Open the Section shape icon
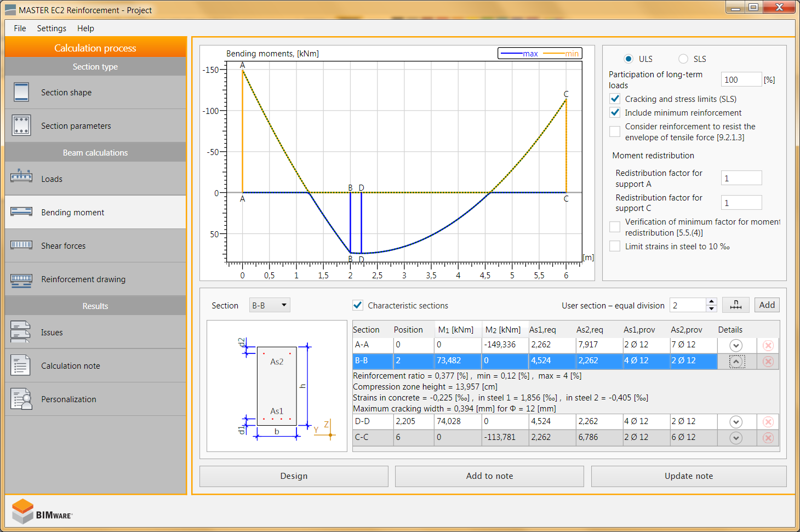Viewport: 800px width, 532px height. coord(21,92)
